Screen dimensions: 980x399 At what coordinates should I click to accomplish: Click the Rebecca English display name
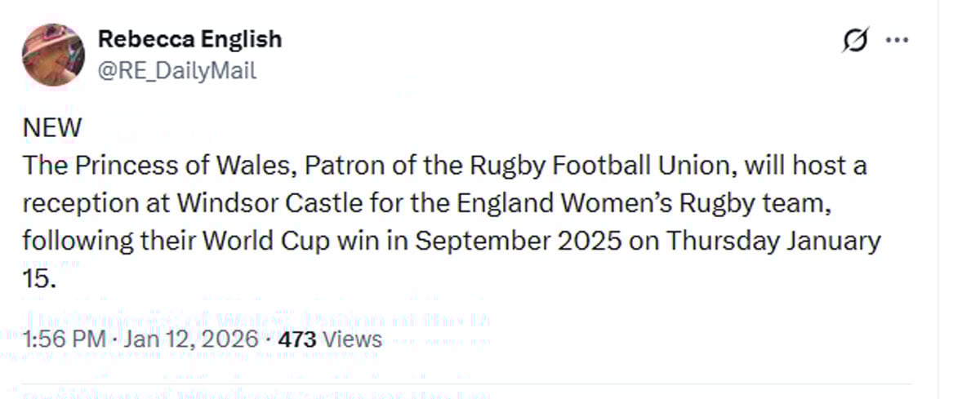coord(189,38)
